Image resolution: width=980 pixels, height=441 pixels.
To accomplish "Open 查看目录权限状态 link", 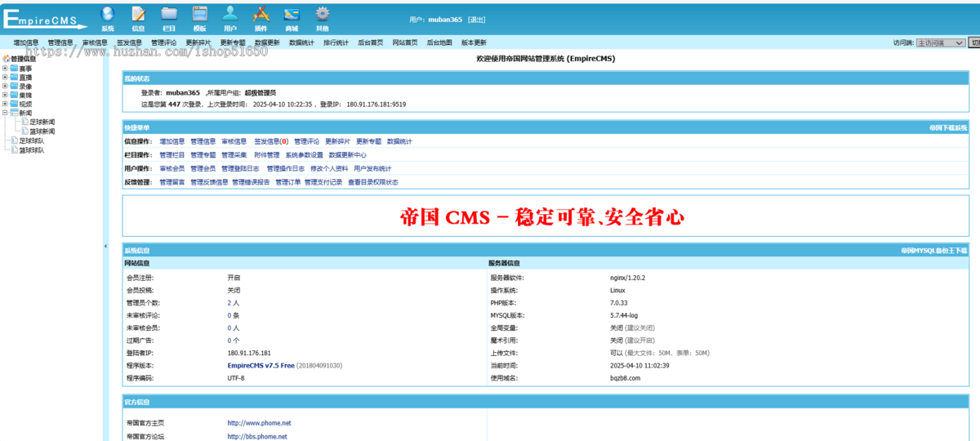I will [x=373, y=182].
